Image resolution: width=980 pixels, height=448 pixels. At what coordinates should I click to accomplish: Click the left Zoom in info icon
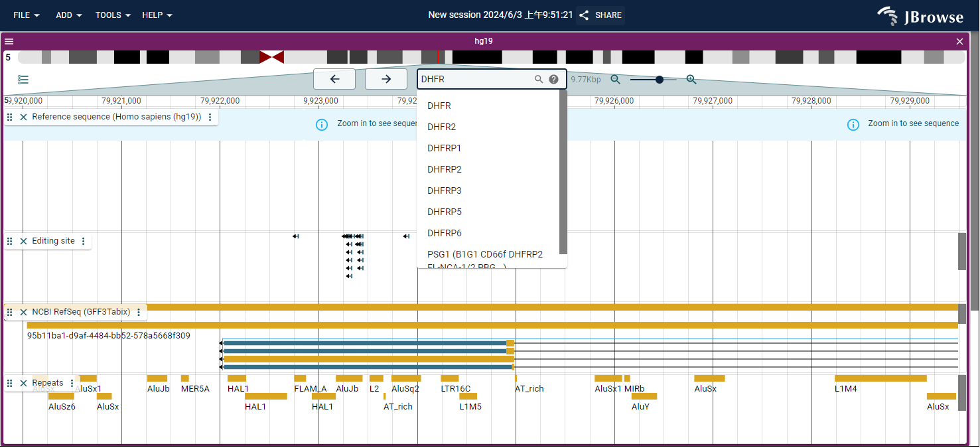tap(322, 124)
